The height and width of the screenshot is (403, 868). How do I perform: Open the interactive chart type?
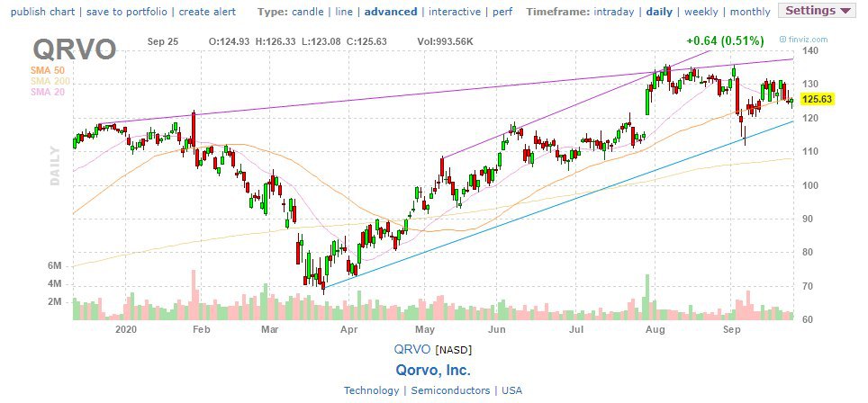tap(455, 12)
